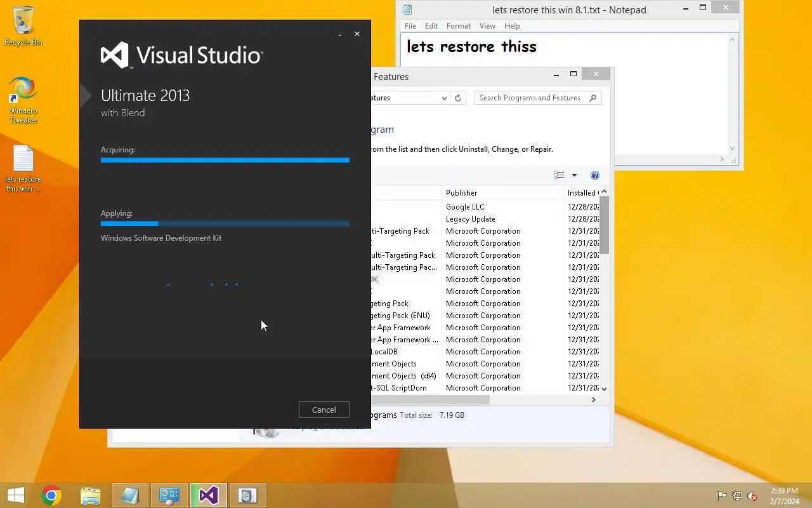
Task: Click the Acquiring progress bar
Action: pos(225,161)
